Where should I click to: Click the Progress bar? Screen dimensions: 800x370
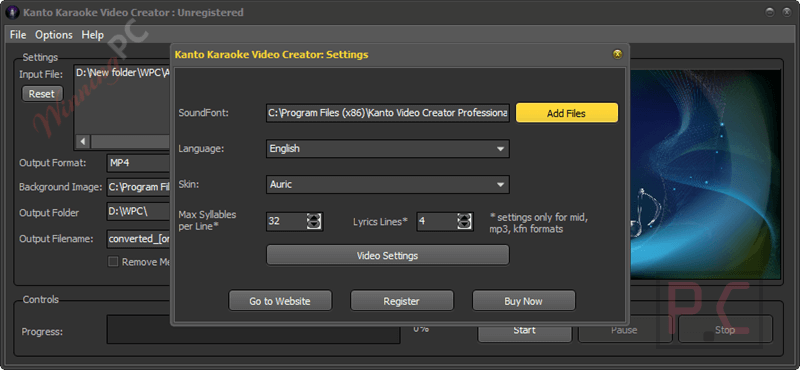[x=253, y=329]
